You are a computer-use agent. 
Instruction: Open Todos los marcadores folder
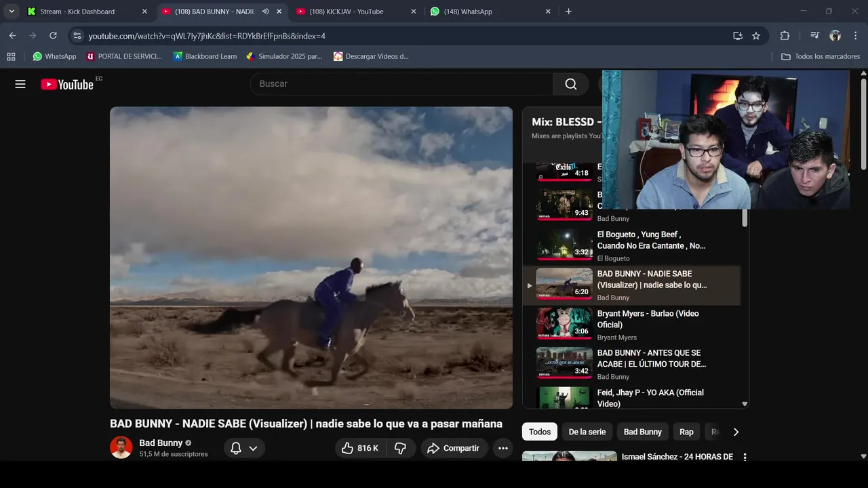(821, 56)
